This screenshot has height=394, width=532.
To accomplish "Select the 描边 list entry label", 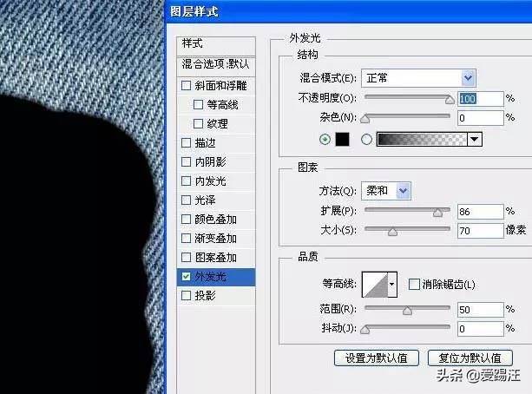I will (x=206, y=142).
